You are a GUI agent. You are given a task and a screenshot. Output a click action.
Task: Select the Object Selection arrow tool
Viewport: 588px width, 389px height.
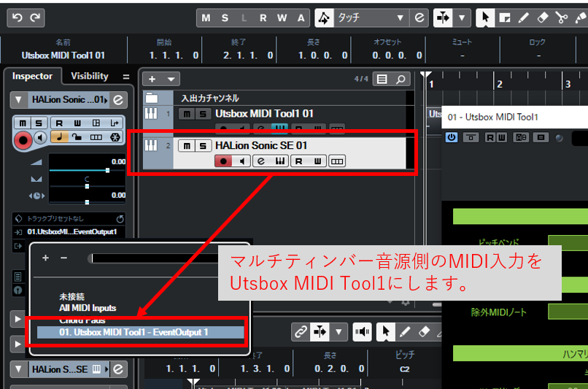point(485,18)
